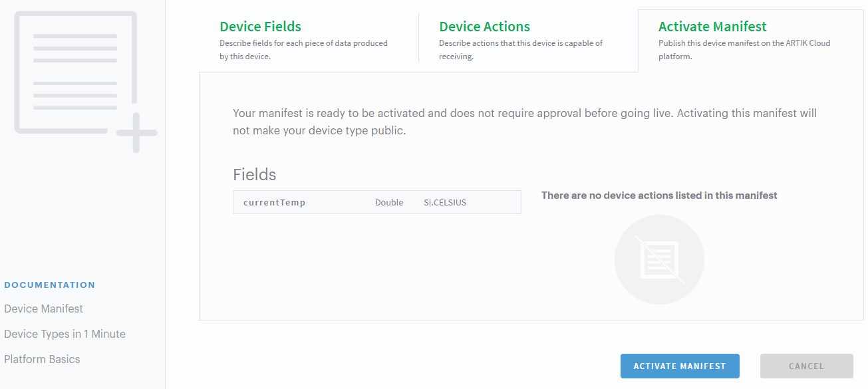Follow the Platform Basics link
The width and height of the screenshot is (868, 389).
(42, 359)
